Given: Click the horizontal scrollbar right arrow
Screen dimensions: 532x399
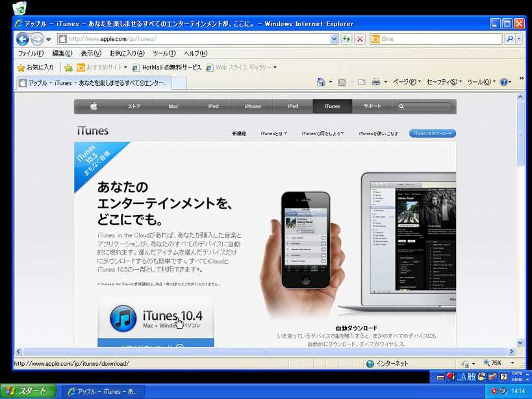Looking at the screenshot, I should (512, 352).
